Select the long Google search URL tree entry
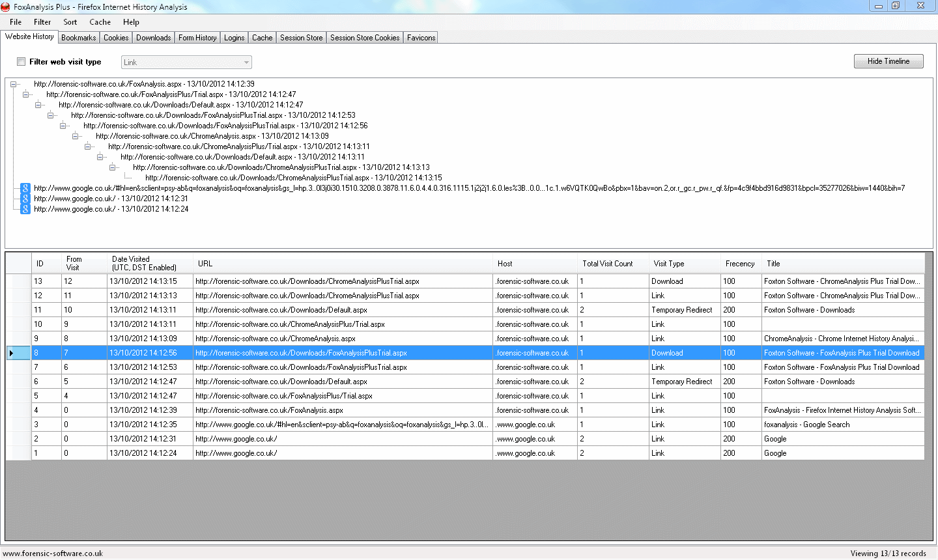Image resolution: width=938 pixels, height=560 pixels. [x=469, y=188]
